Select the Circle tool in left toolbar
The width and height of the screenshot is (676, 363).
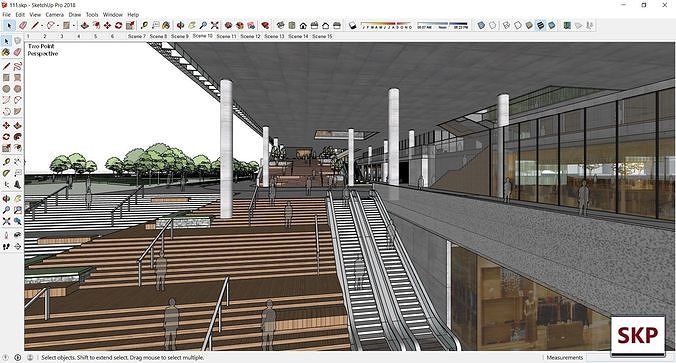pos(6,89)
